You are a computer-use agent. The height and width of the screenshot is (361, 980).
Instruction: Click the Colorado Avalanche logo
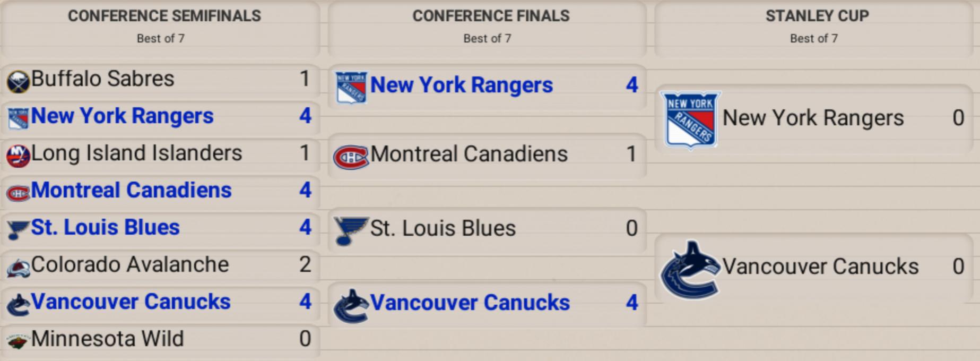click(x=18, y=268)
